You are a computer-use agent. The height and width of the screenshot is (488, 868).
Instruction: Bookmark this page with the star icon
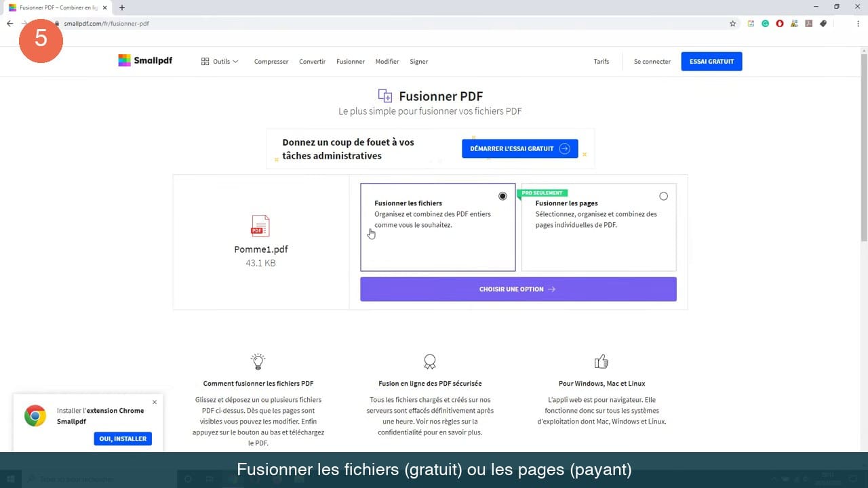(732, 23)
